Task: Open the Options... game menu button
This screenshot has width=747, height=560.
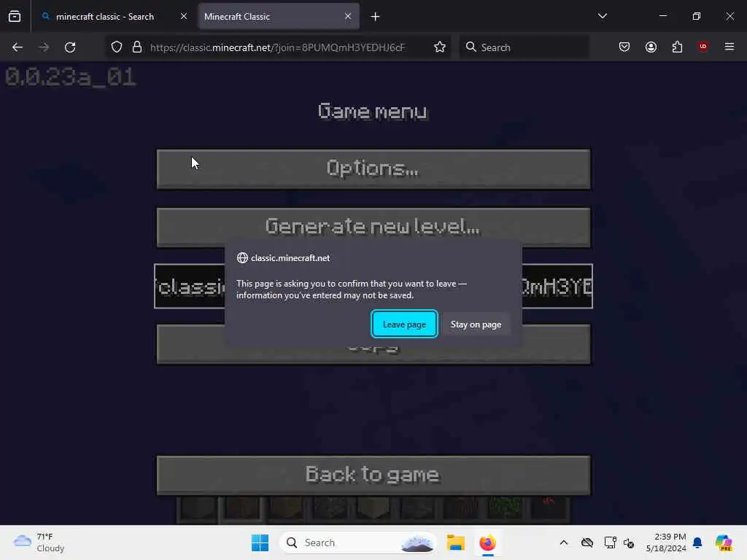Action: coord(373,169)
